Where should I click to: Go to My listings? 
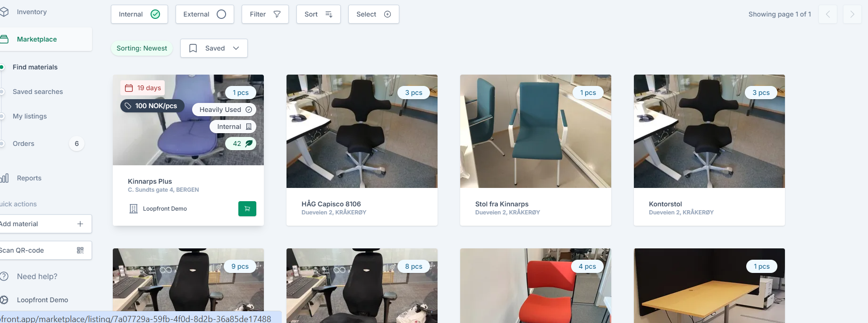pos(30,116)
